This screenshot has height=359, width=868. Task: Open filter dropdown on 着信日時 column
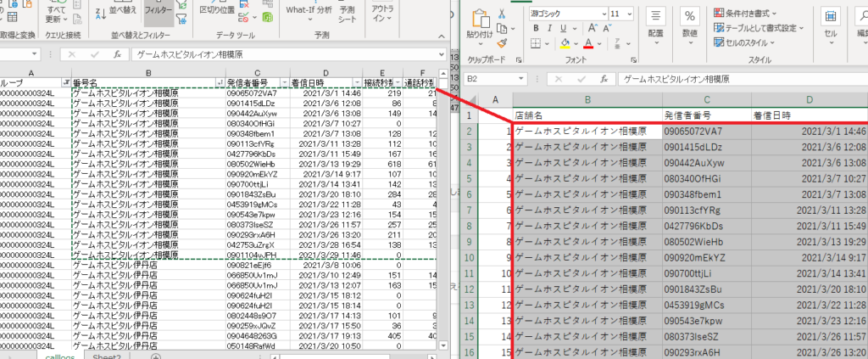point(357,82)
